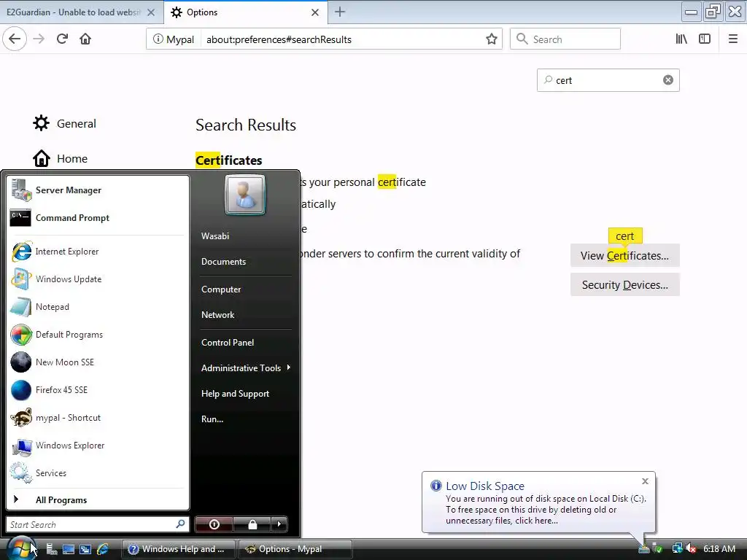Launch Internet Explorer from Start menu

tap(98, 252)
